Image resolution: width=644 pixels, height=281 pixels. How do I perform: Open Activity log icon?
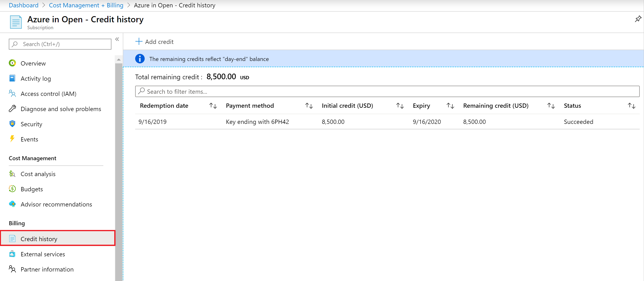(x=12, y=78)
